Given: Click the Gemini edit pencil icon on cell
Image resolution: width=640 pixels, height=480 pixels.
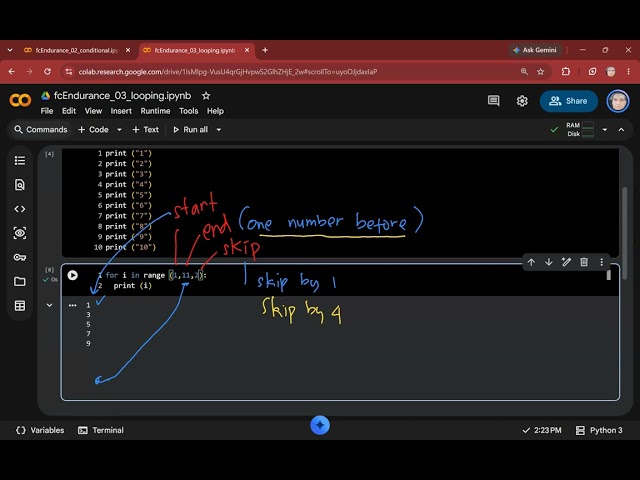Looking at the screenshot, I should click(x=566, y=262).
